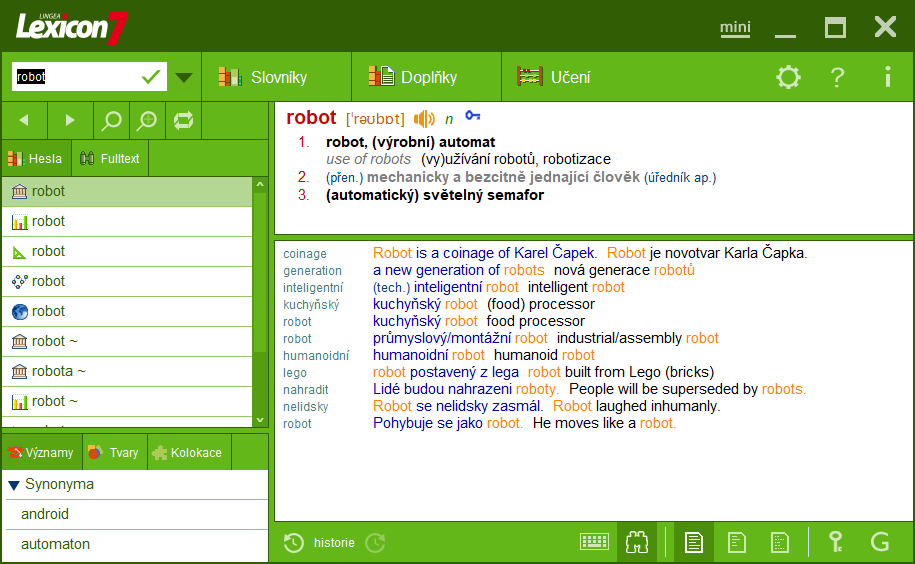Viewport: 915px width, 564px height.
Task: Select the brief entry view document icon
Action: [779, 542]
